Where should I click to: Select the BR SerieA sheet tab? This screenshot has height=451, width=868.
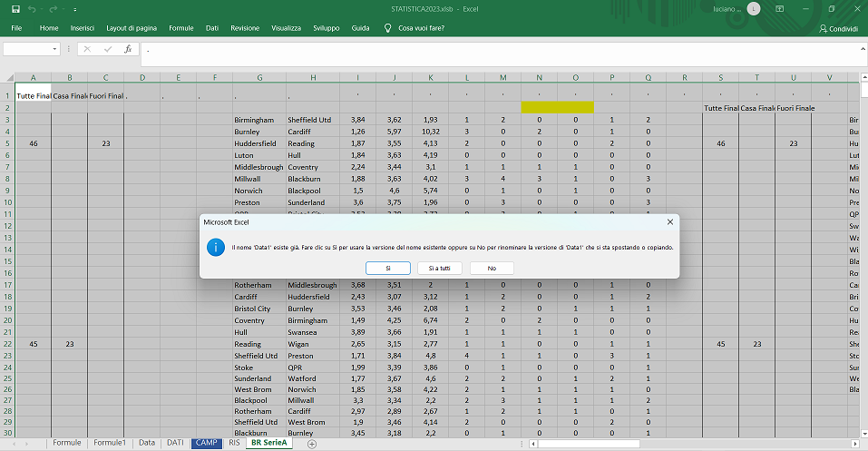(269, 443)
